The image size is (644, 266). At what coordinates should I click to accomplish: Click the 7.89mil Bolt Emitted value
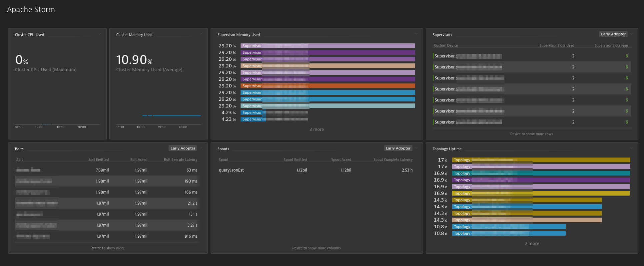click(x=102, y=170)
